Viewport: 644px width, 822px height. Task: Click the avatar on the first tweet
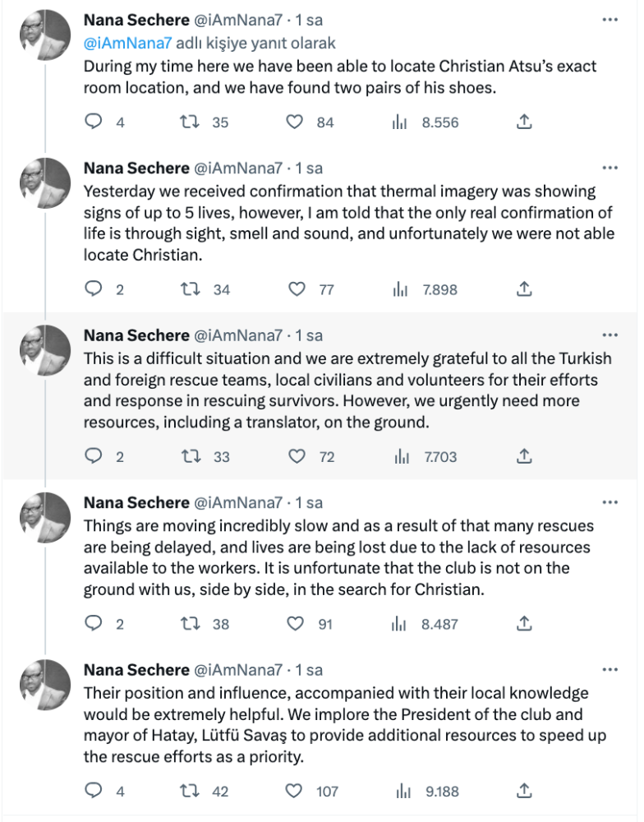click(45, 35)
